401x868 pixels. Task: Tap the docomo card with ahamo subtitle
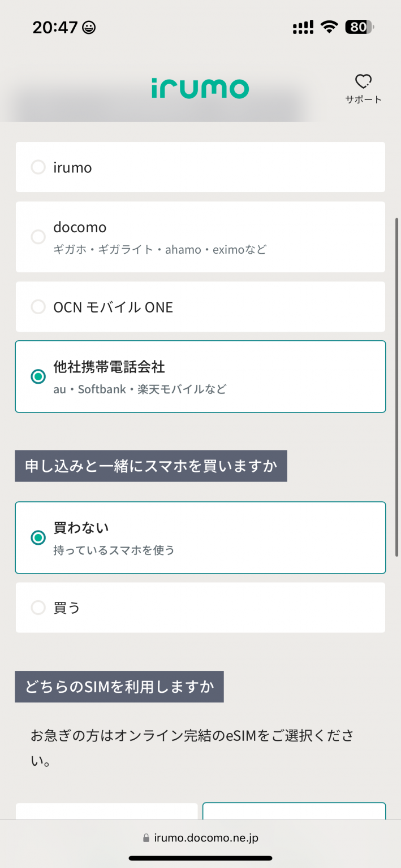200,237
